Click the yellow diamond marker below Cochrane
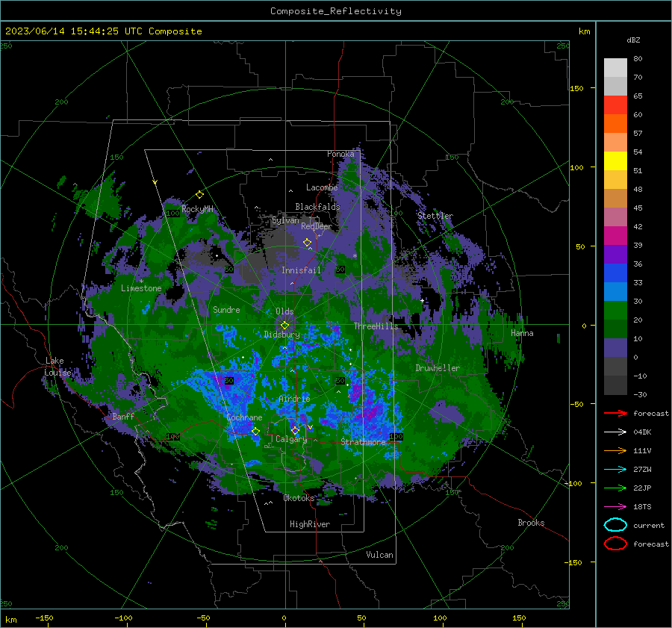This screenshot has height=628, width=672. click(255, 432)
